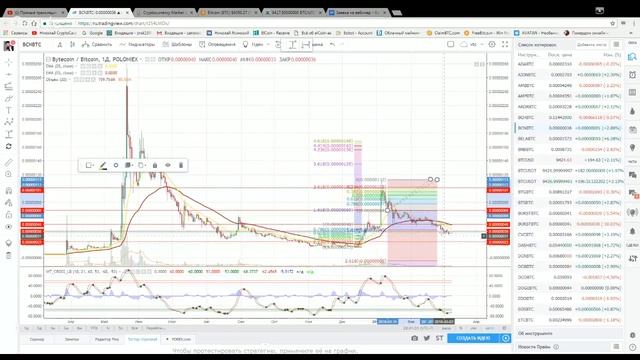640x360 pixels.
Task: Redo the chart action
Action: tap(342, 44)
